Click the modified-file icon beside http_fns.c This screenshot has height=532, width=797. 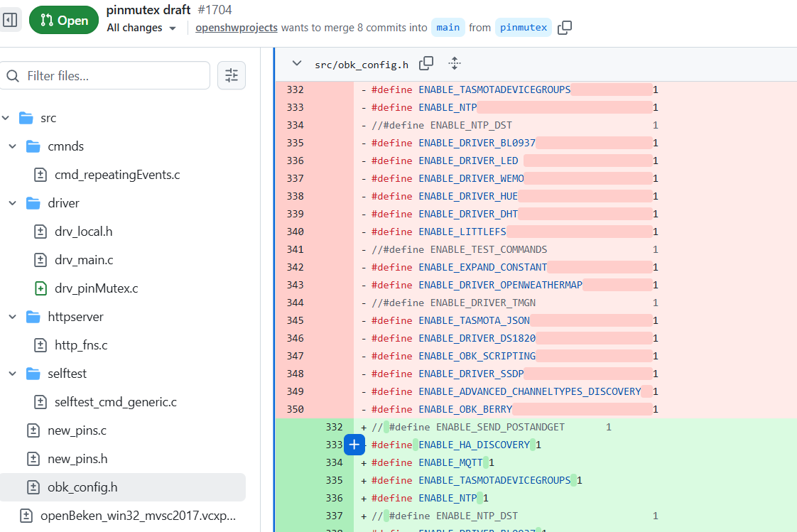click(x=40, y=345)
